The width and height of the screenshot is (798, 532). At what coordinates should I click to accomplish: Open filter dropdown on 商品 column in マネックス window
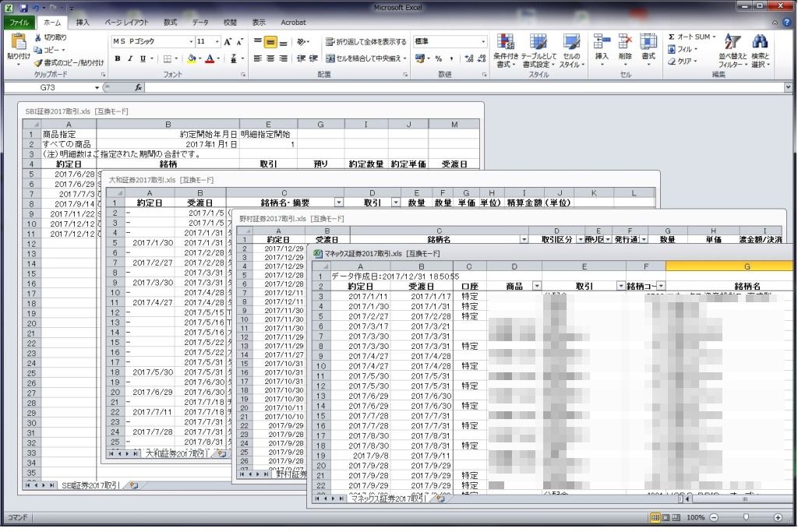click(536, 287)
